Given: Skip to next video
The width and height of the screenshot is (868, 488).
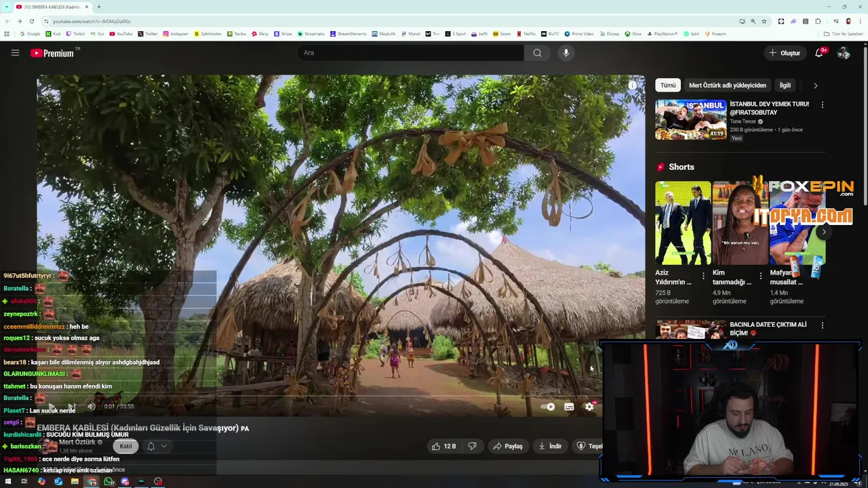Looking at the screenshot, I should pos(72,407).
